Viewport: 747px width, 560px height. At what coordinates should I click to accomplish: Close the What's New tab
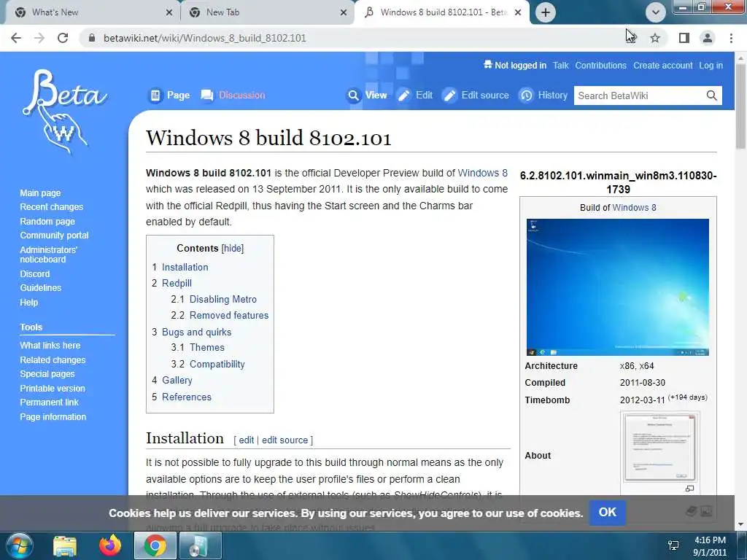pyautogui.click(x=169, y=12)
